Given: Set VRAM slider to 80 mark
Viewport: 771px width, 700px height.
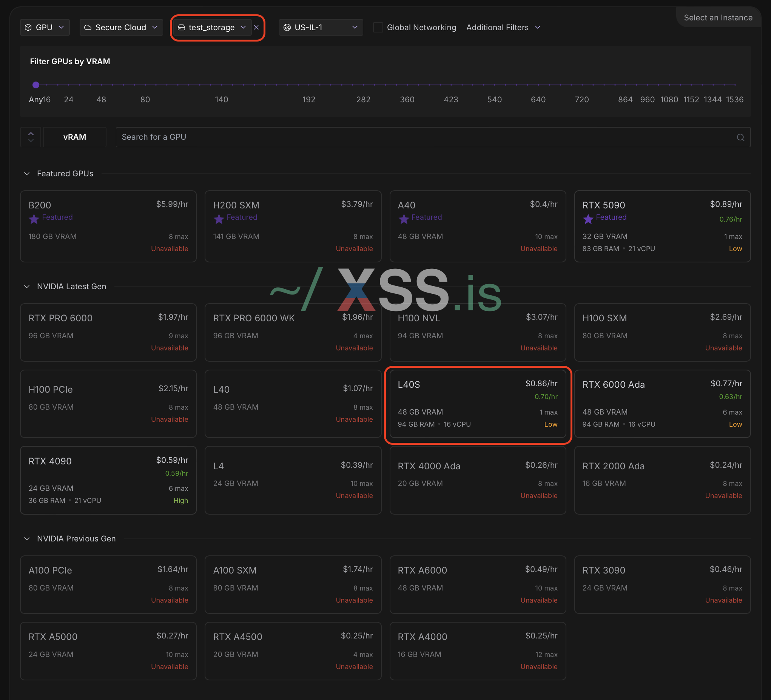Looking at the screenshot, I should pyautogui.click(x=145, y=85).
